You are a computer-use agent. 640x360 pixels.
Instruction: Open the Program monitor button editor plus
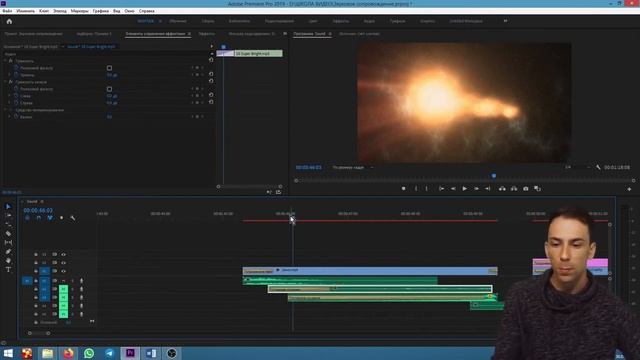629,189
